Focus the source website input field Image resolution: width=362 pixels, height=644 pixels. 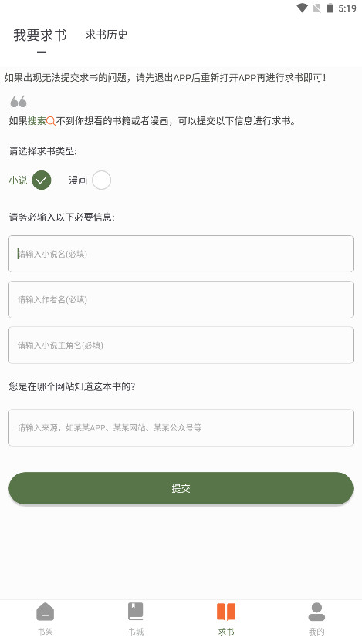[x=181, y=427]
